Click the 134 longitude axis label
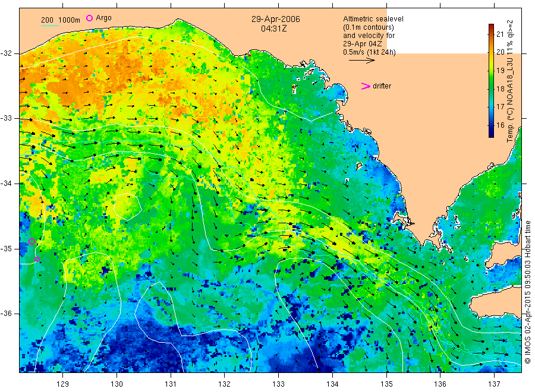Viewport: 535px width, 392px height. tap(332, 384)
